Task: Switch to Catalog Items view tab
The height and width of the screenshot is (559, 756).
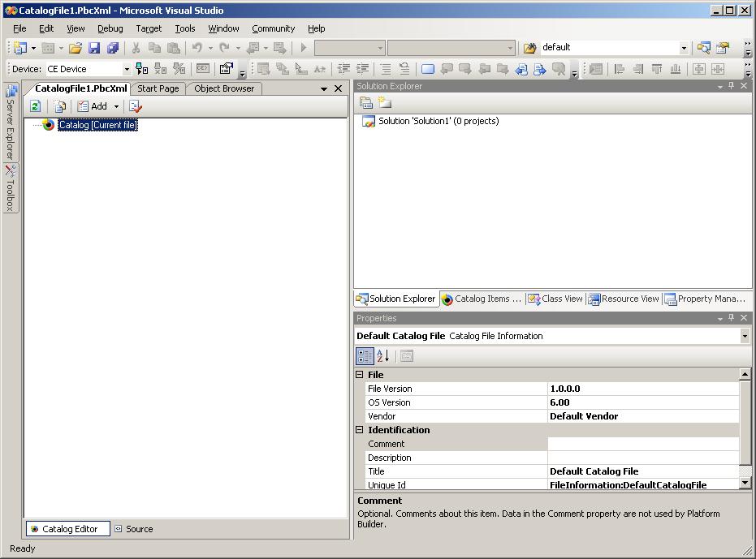Action: pos(482,299)
